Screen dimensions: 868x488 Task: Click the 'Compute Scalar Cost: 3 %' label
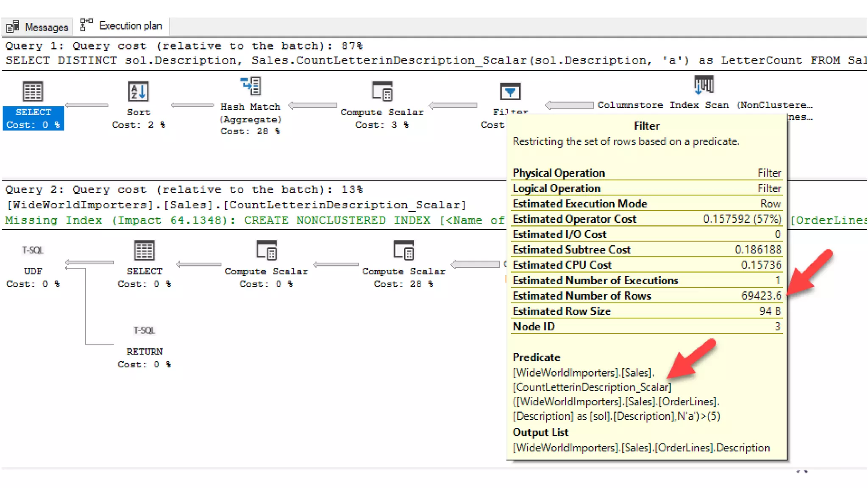tap(382, 118)
